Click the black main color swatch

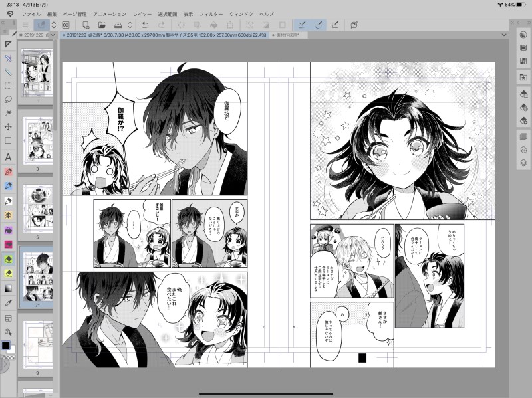pos(6,345)
